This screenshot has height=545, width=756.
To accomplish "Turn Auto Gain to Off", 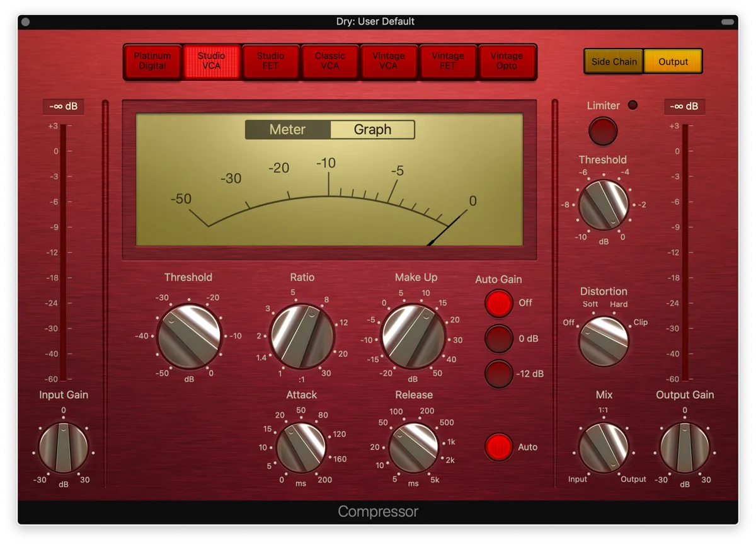I will 498,303.
